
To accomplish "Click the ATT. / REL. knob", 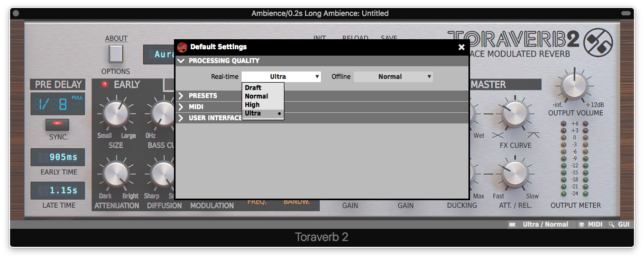I will [515, 174].
